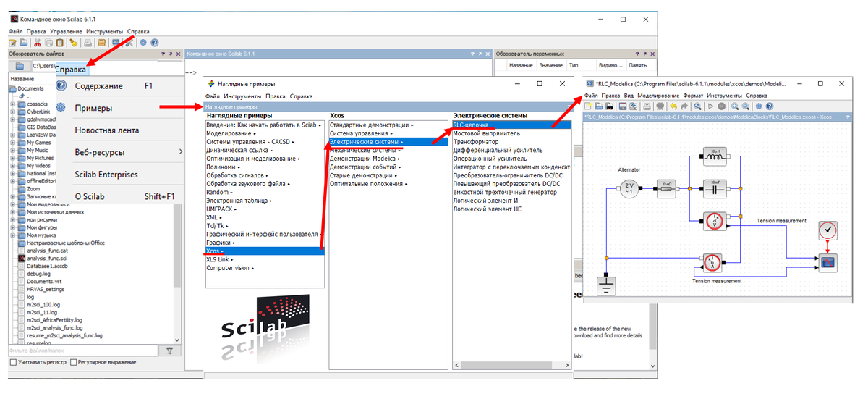The height and width of the screenshot is (407, 868).
Task: Select 'Мостовой выпрямитель' demo entry
Action: [486, 133]
